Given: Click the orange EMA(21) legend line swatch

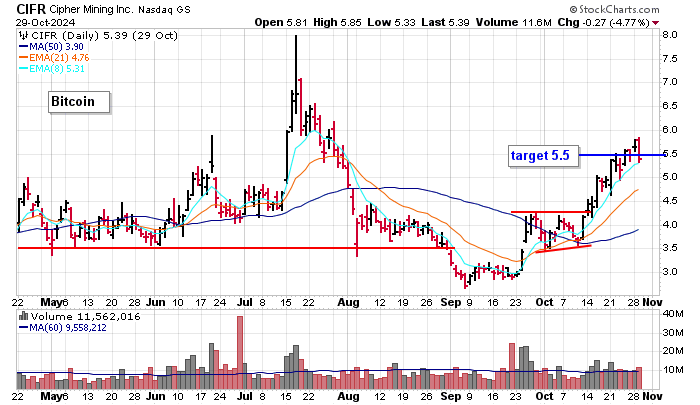Looking at the screenshot, I should pos(23,58).
